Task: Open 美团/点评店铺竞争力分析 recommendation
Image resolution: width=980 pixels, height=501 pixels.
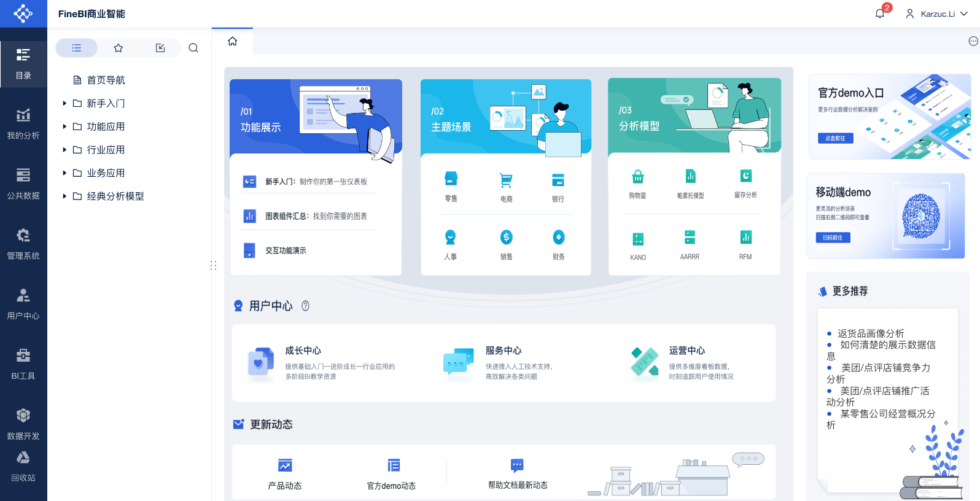Action: [879, 373]
